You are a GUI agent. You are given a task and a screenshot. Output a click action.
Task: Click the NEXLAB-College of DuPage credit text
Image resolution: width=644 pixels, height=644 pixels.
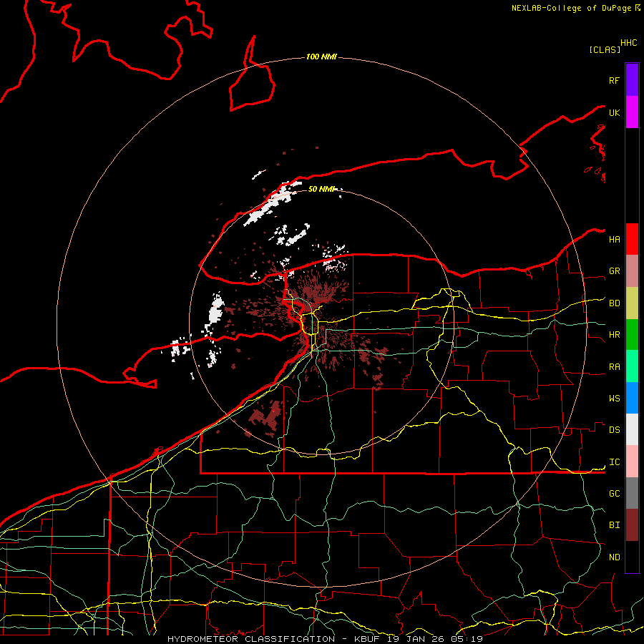571,8
